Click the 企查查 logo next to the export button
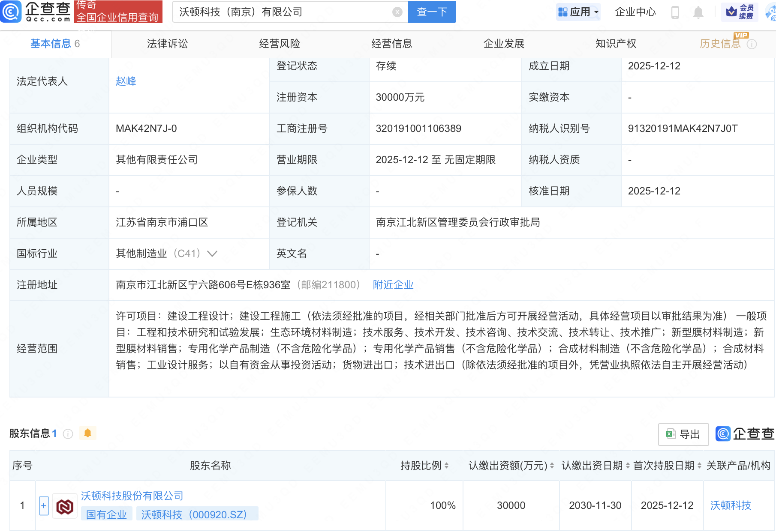776x532 pixels. (x=745, y=434)
